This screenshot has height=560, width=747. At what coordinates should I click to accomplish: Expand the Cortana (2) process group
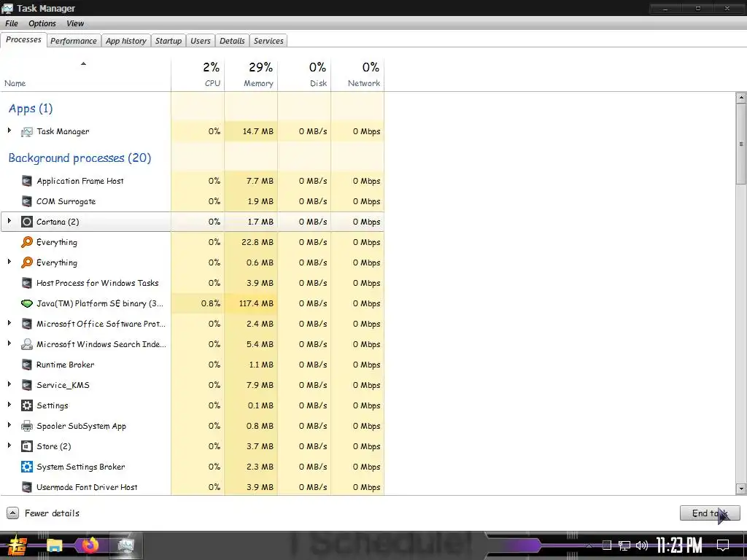pos(9,221)
